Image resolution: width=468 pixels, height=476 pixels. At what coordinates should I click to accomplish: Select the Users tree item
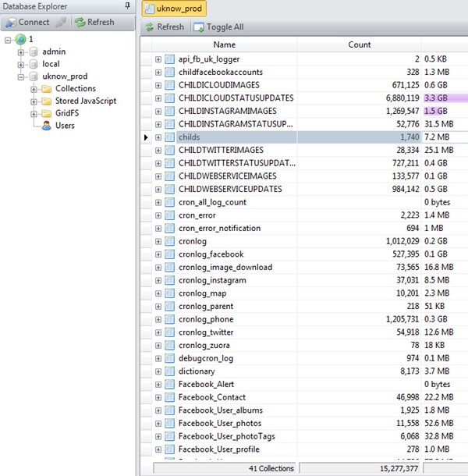(65, 126)
